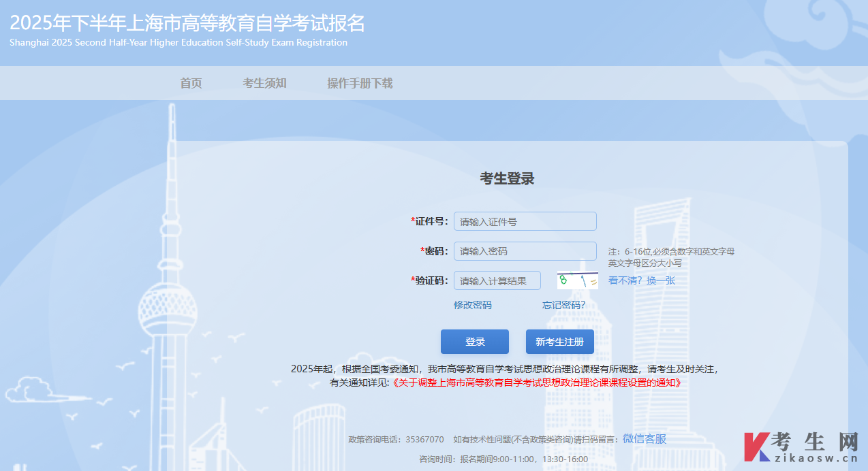The height and width of the screenshot is (471, 868).
Task: Click the captcha math image
Action: coord(576,280)
